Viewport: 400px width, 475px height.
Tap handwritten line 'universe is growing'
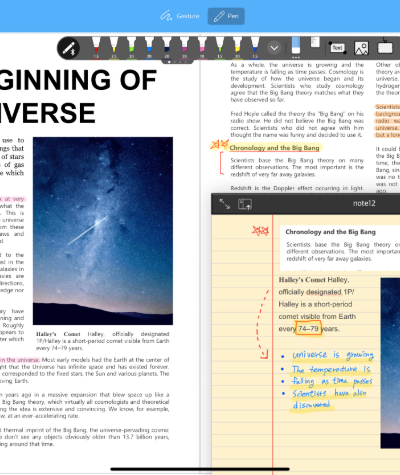coord(332,355)
